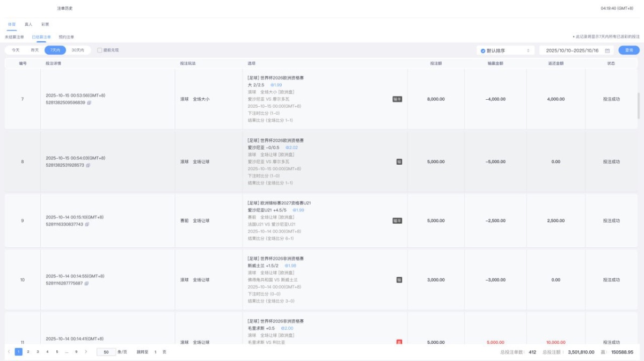
Task: Open the 50 条/页 page size selector
Action: 105,352
